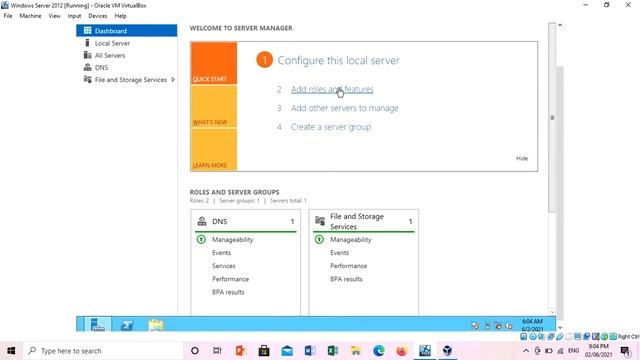Open Microsoft Store from the taskbar
This screenshot has width=640, height=360.
pos(264,351)
